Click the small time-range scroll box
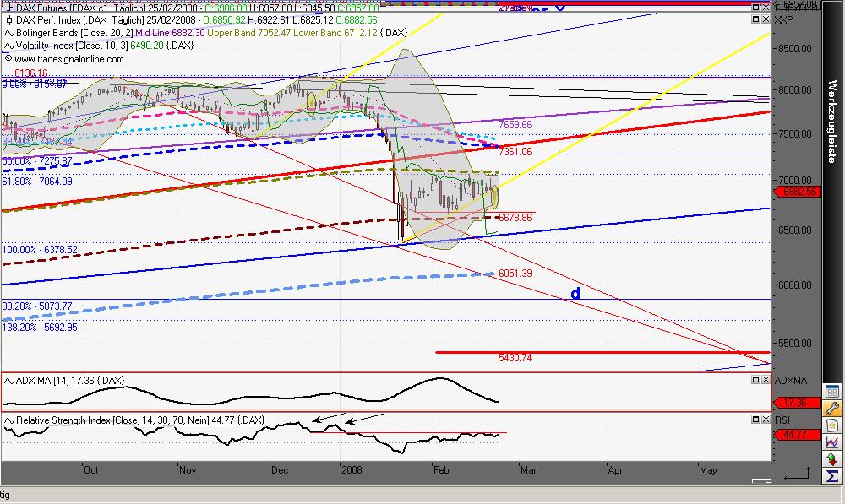The width and height of the screenshot is (845, 504). coord(762,480)
